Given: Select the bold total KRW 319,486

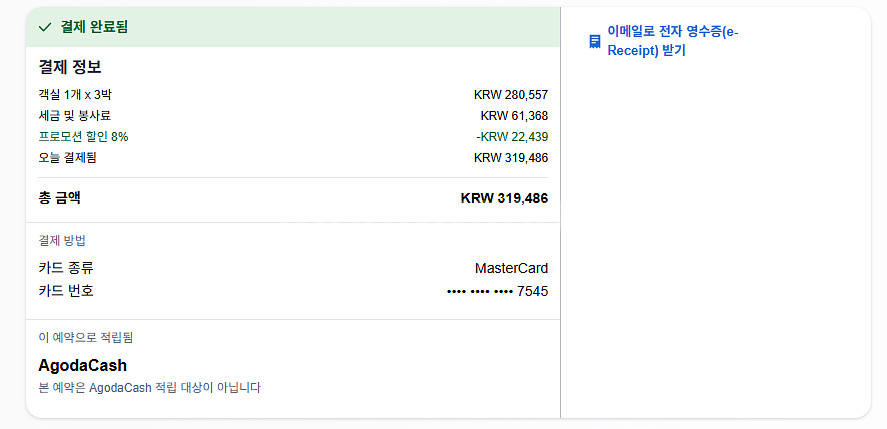Looking at the screenshot, I should pyautogui.click(x=504, y=198).
